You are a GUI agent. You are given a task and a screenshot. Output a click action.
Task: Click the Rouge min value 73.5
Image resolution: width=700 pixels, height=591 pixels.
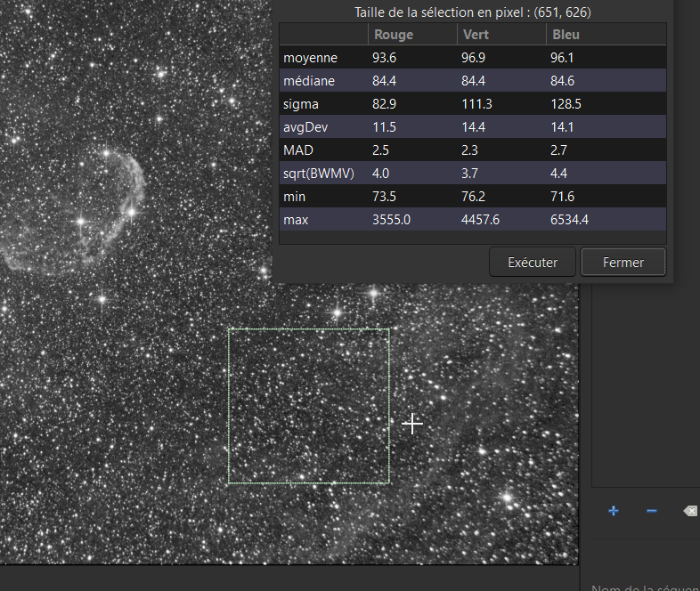[384, 196]
